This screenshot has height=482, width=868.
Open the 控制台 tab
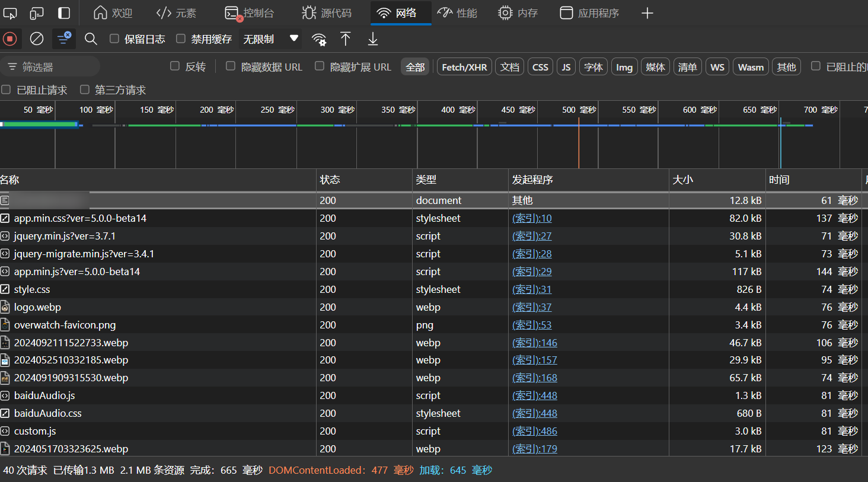pos(250,13)
